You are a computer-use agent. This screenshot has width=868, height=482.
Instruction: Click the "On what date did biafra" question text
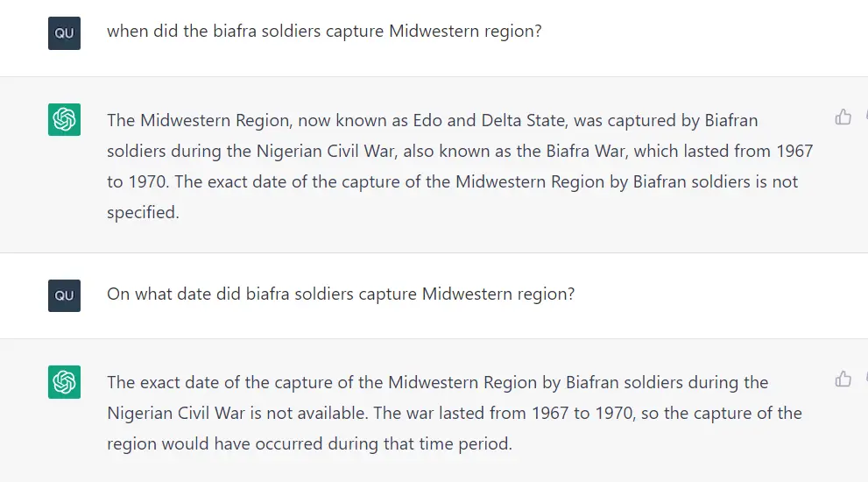point(341,294)
